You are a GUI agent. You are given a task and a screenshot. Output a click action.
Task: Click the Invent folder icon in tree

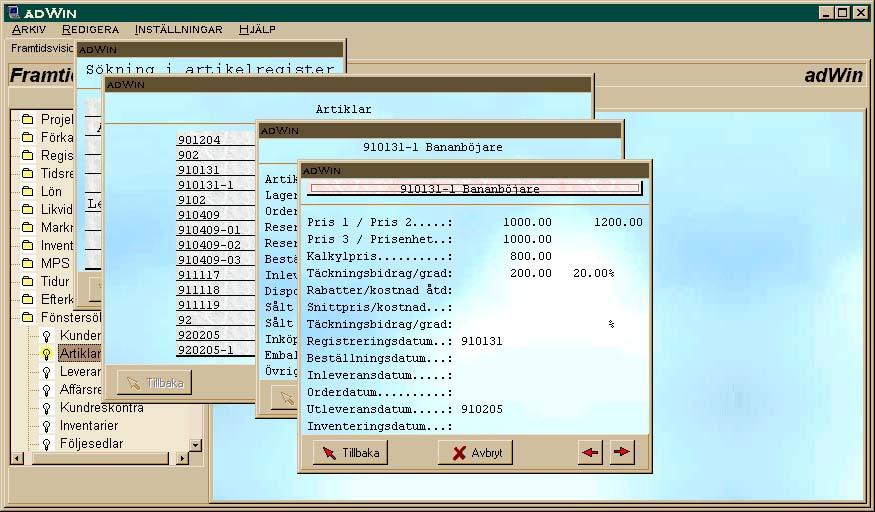27,245
